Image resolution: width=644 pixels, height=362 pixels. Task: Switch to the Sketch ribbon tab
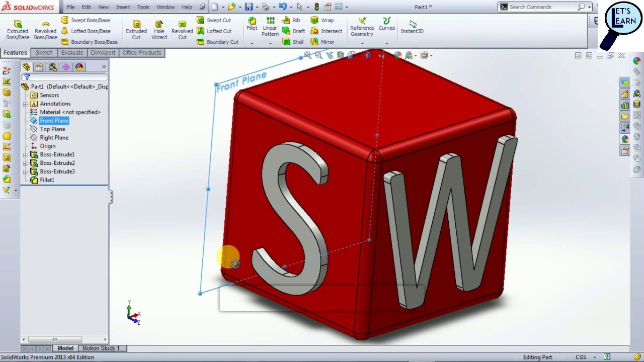(44, 52)
